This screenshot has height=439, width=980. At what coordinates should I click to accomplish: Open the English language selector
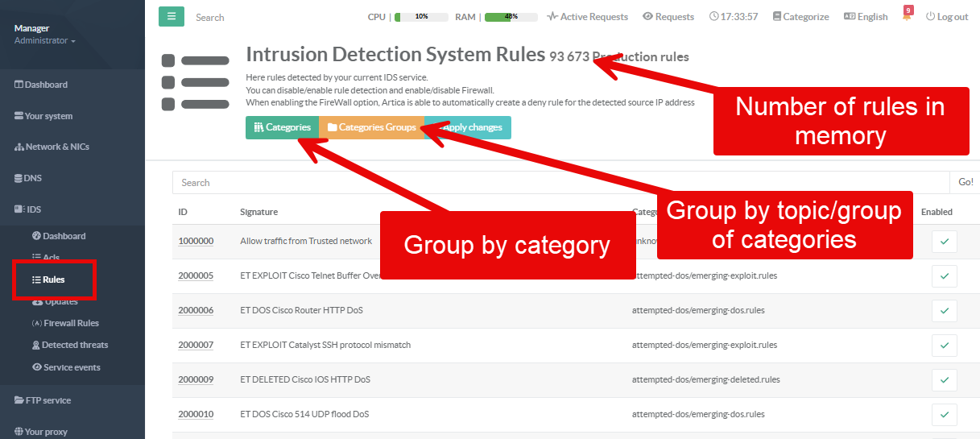point(866,16)
